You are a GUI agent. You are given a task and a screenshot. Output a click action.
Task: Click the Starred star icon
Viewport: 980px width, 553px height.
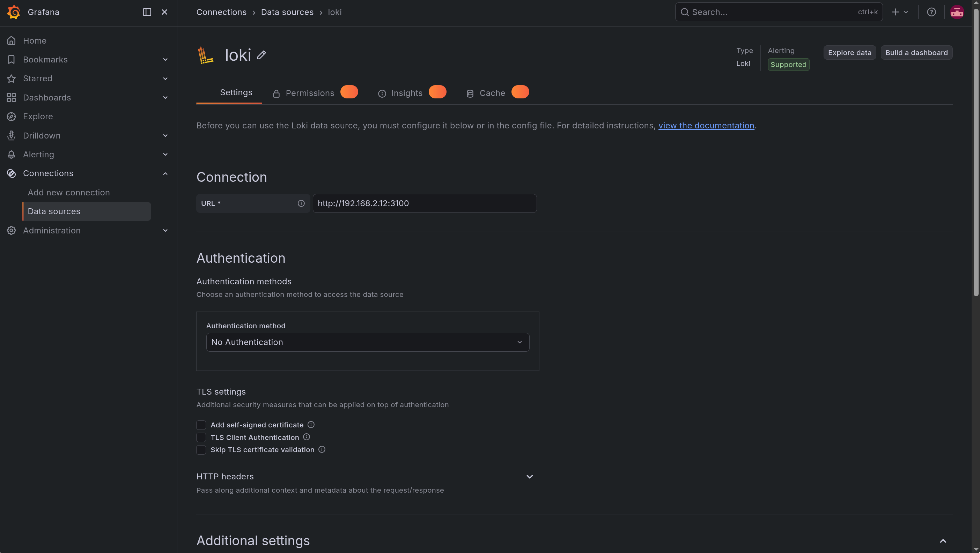pyautogui.click(x=12, y=79)
